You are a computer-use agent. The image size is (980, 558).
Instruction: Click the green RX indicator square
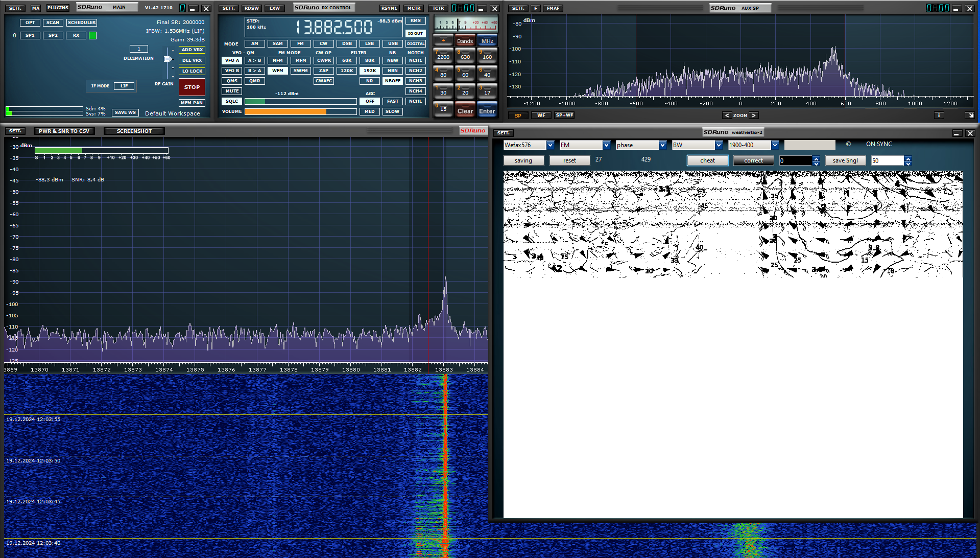[92, 36]
